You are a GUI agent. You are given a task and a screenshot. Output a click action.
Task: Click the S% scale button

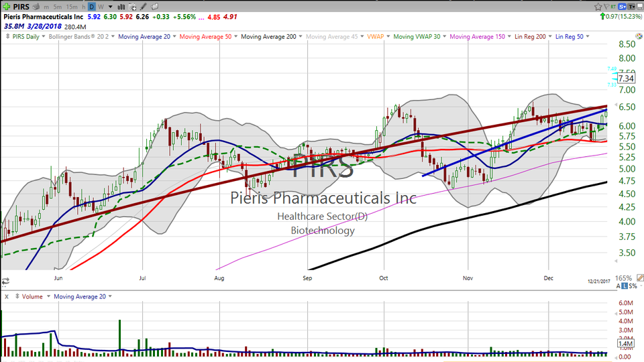point(633,286)
